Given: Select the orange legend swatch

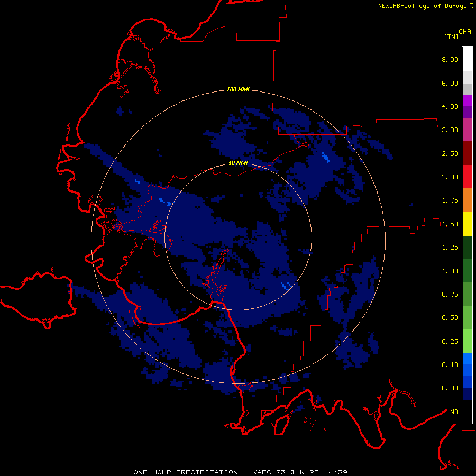Looking at the screenshot, I should pyautogui.click(x=467, y=200).
